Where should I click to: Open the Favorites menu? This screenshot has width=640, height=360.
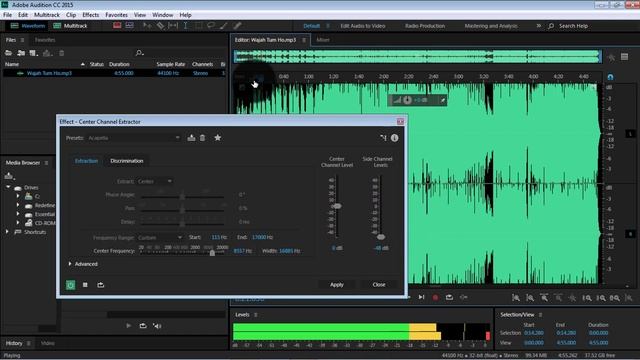click(116, 15)
